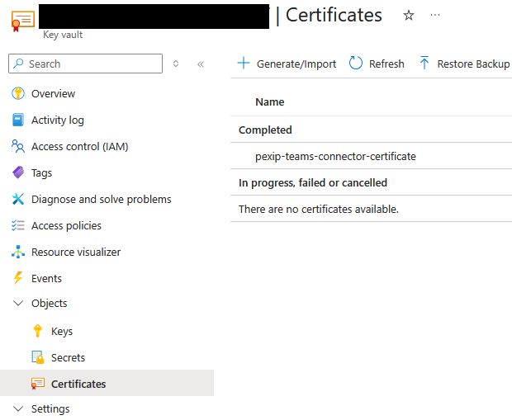The height and width of the screenshot is (420, 512).
Task: Refresh the certificates list
Action: coord(377,64)
